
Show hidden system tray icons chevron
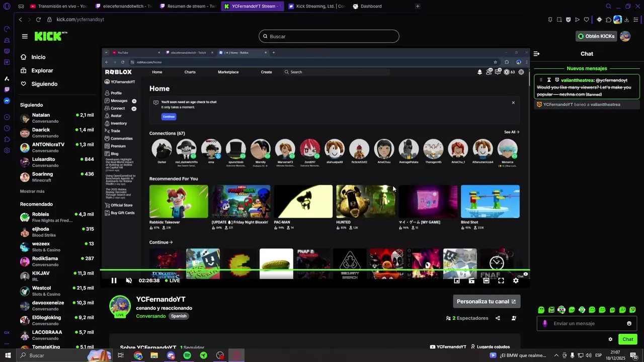[556, 355]
